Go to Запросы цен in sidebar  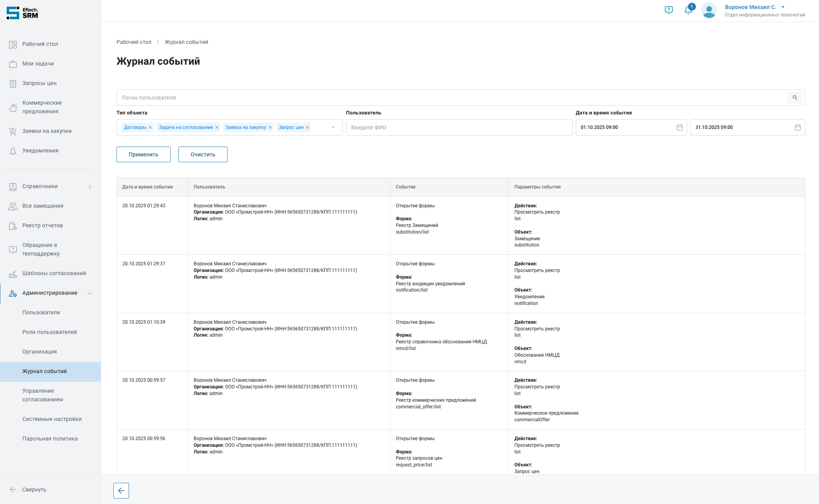pos(39,83)
